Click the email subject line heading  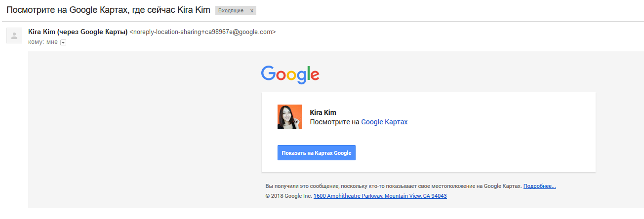pyautogui.click(x=108, y=10)
